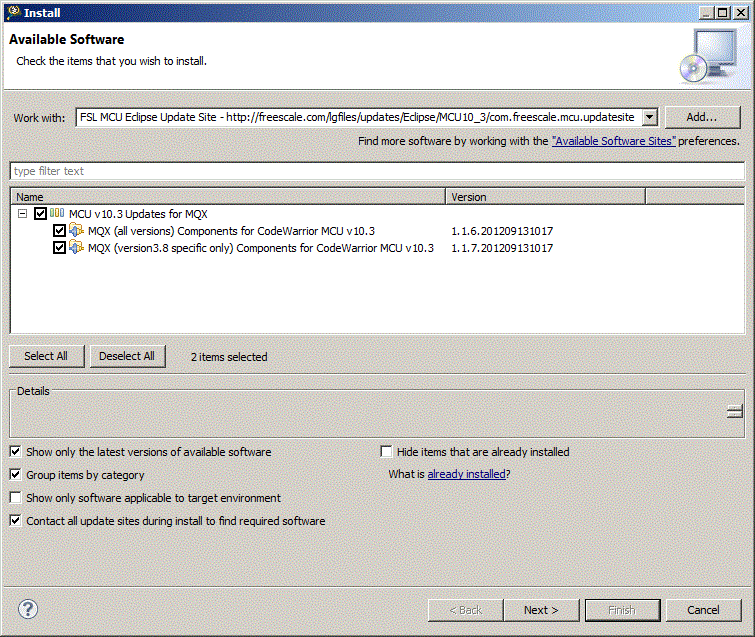
Task: Click the MQX (all versions) feature icon
Action: (x=76, y=230)
